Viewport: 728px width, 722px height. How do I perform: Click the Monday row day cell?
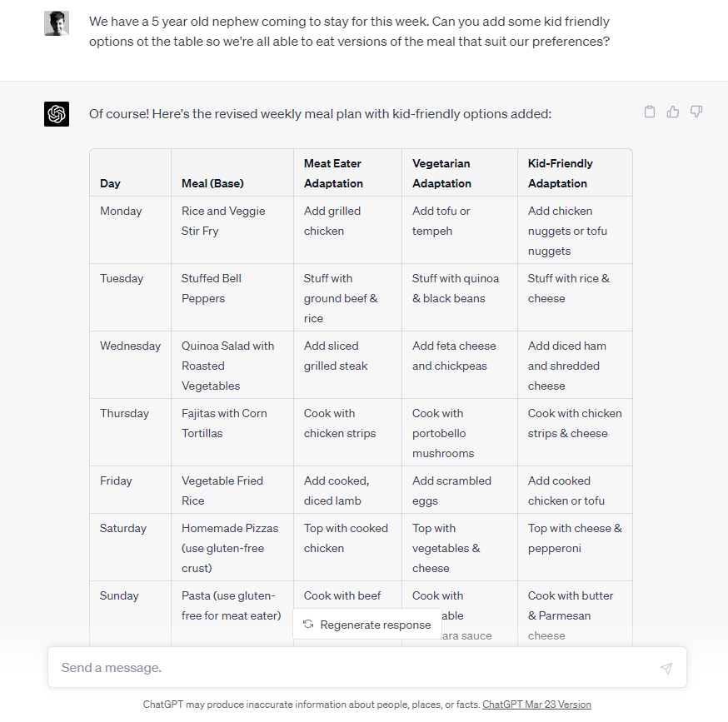pyautogui.click(x=131, y=231)
